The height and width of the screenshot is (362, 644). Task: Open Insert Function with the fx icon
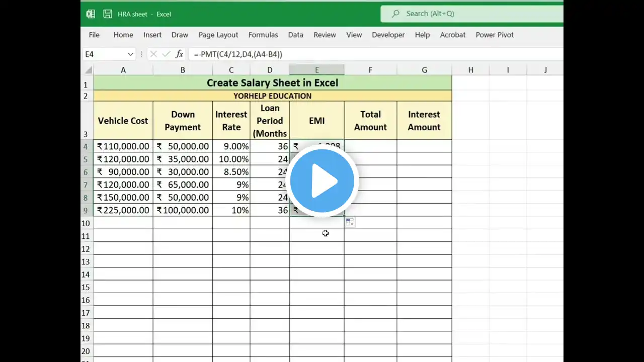[180, 54]
